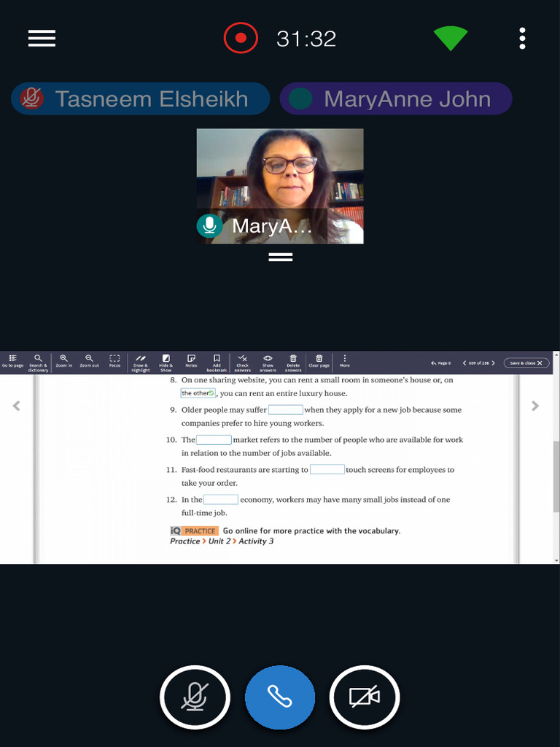Open the hamburger menu
This screenshot has width=560, height=747.
[42, 38]
